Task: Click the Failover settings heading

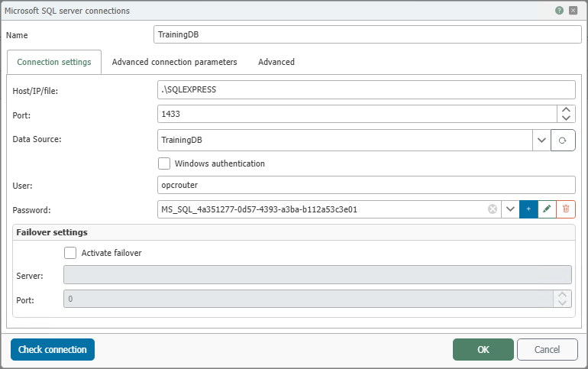Action: click(52, 232)
